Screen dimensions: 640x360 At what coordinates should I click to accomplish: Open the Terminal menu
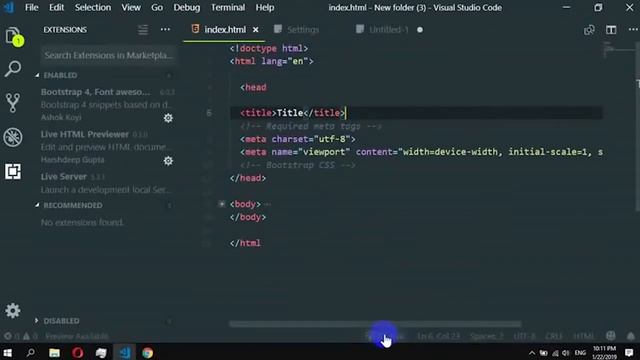point(228,7)
